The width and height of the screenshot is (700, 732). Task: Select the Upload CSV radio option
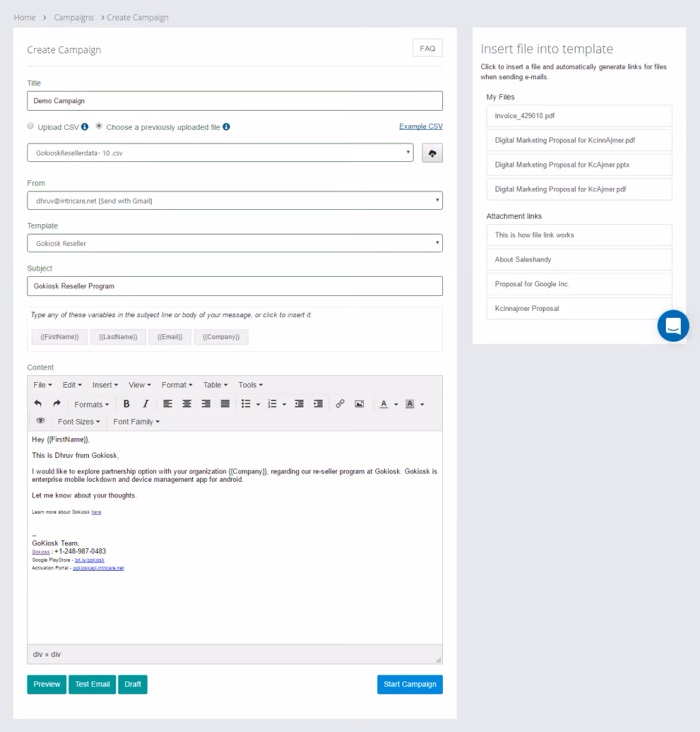(x=30, y=126)
